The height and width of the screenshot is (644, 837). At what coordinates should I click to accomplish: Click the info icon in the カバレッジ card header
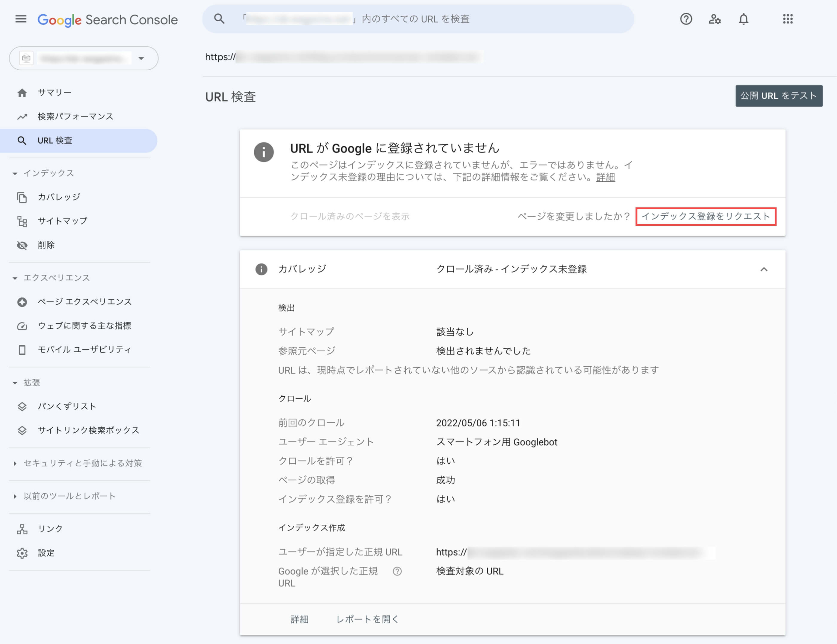(261, 269)
